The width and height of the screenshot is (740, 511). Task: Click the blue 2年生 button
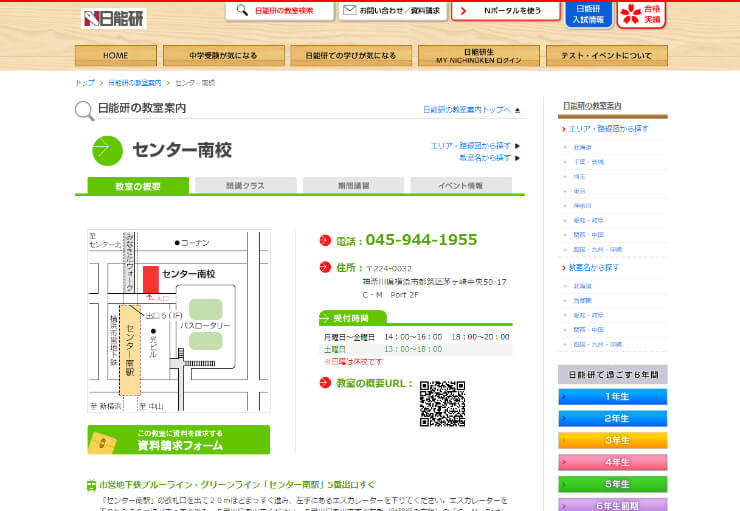[613, 418]
